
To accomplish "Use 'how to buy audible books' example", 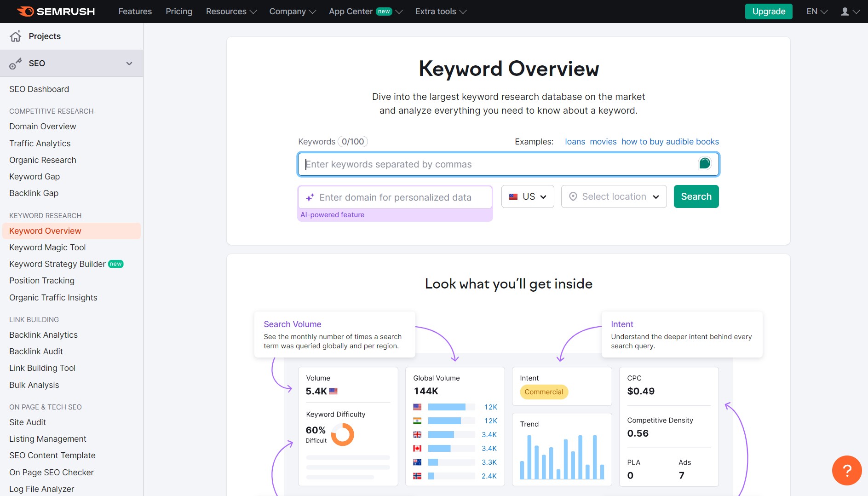I will click(670, 142).
